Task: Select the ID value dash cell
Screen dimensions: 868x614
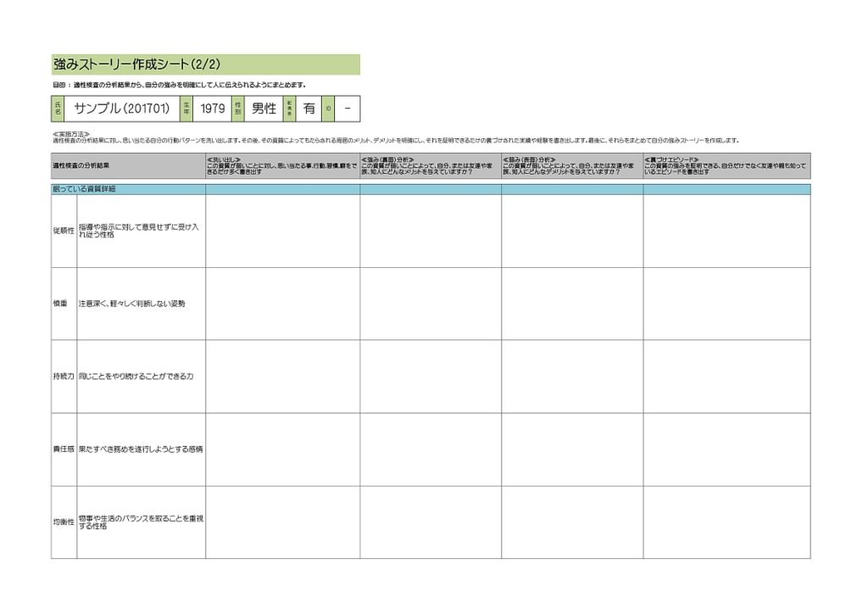Action: tap(348, 109)
